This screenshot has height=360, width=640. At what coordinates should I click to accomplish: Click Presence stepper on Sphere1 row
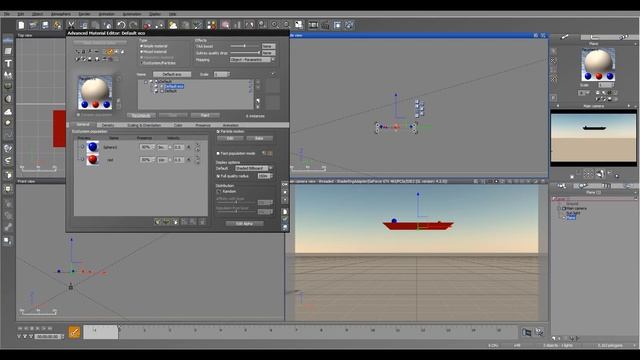(153, 147)
